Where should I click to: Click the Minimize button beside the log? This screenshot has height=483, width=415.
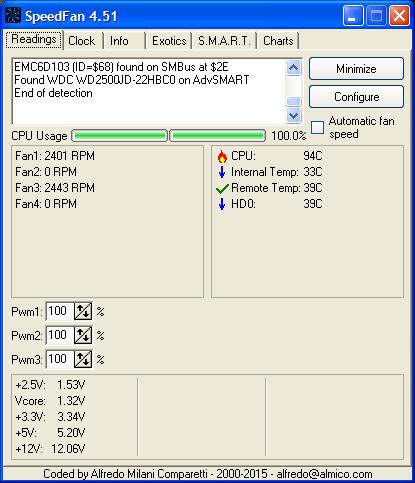click(x=356, y=69)
